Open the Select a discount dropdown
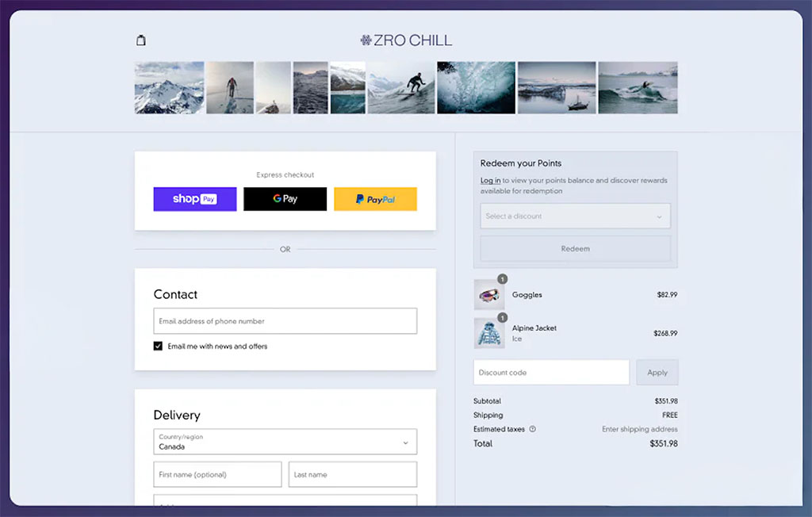812x517 pixels. 575,216
